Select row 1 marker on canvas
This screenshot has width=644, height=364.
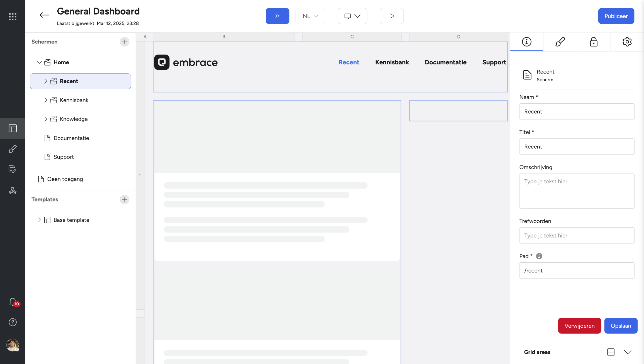[x=140, y=175]
